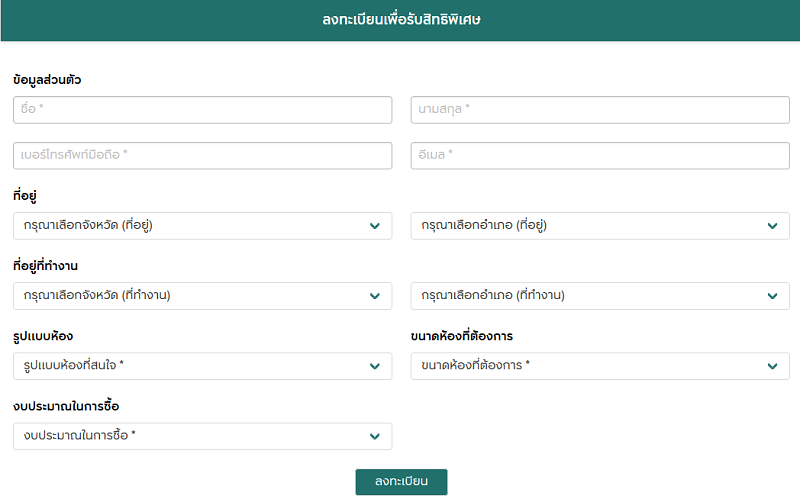Image resolution: width=800 pixels, height=502 pixels.
Task: Open the กรุณาเลือกจังหวัด (ที่อยู่) dropdown
Action: (203, 226)
